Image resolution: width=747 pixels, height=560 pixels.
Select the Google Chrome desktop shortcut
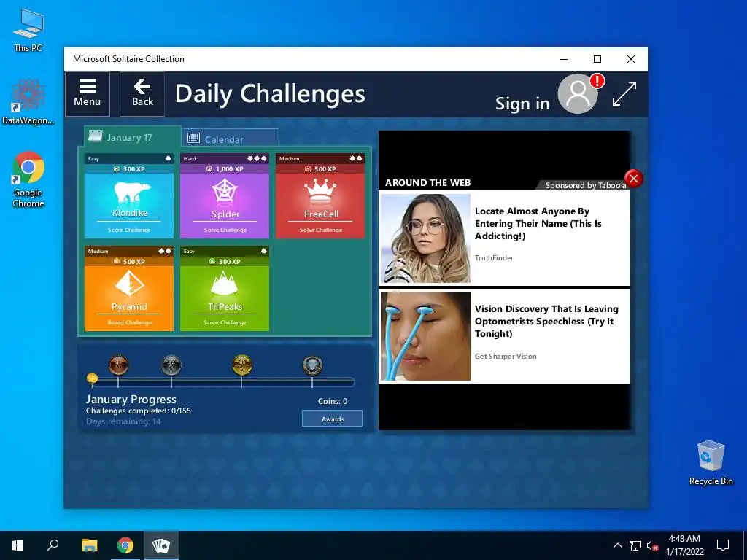pyautogui.click(x=28, y=179)
